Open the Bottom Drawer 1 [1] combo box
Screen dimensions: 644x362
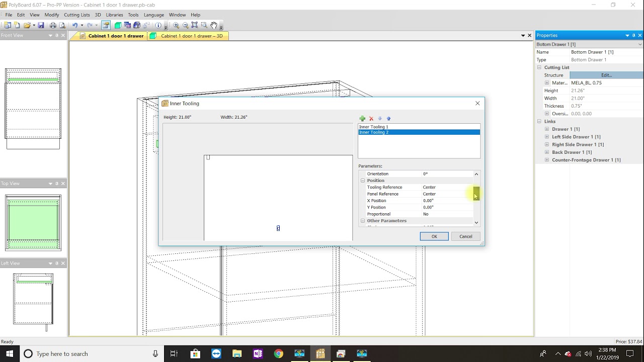pyautogui.click(x=589, y=44)
